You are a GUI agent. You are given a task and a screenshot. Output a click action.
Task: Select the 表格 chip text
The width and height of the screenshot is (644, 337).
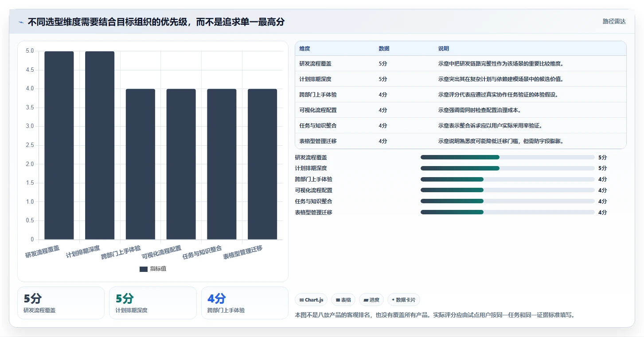(x=346, y=300)
